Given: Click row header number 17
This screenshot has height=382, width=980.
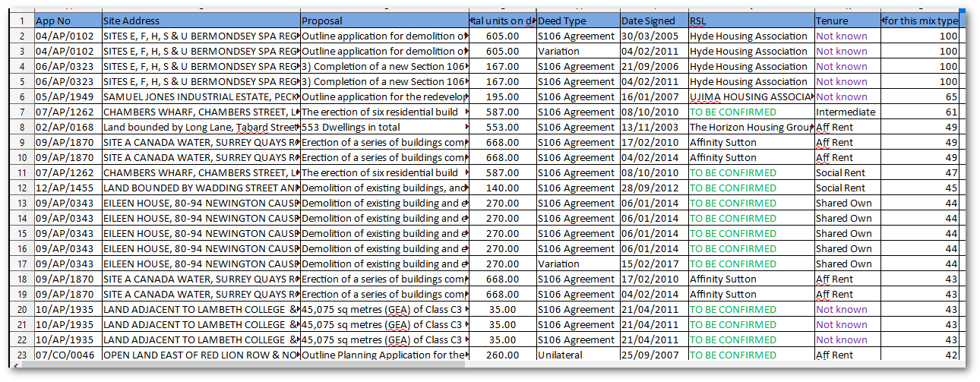Looking at the screenshot, I should point(21,264).
